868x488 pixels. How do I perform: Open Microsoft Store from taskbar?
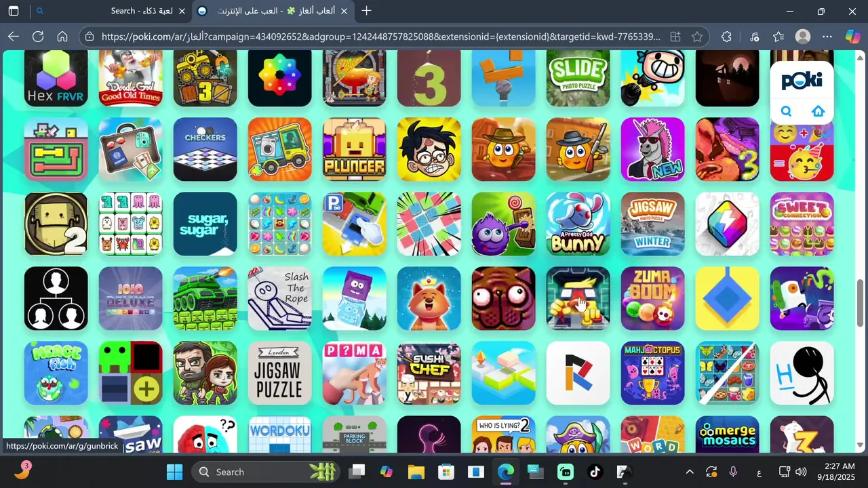(446, 472)
